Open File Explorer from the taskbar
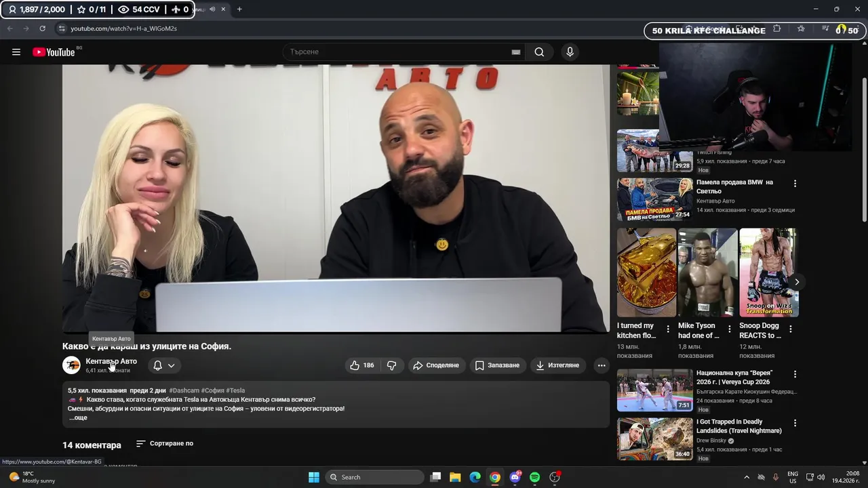The width and height of the screenshot is (868, 488). pyautogui.click(x=455, y=477)
